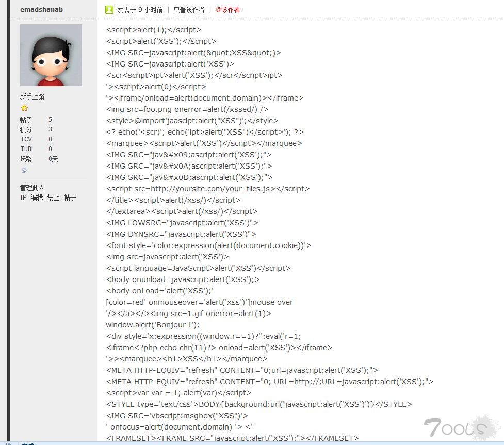Click the script src=http://yoursite.com line
This screenshot has width=504, height=445.
click(x=208, y=189)
